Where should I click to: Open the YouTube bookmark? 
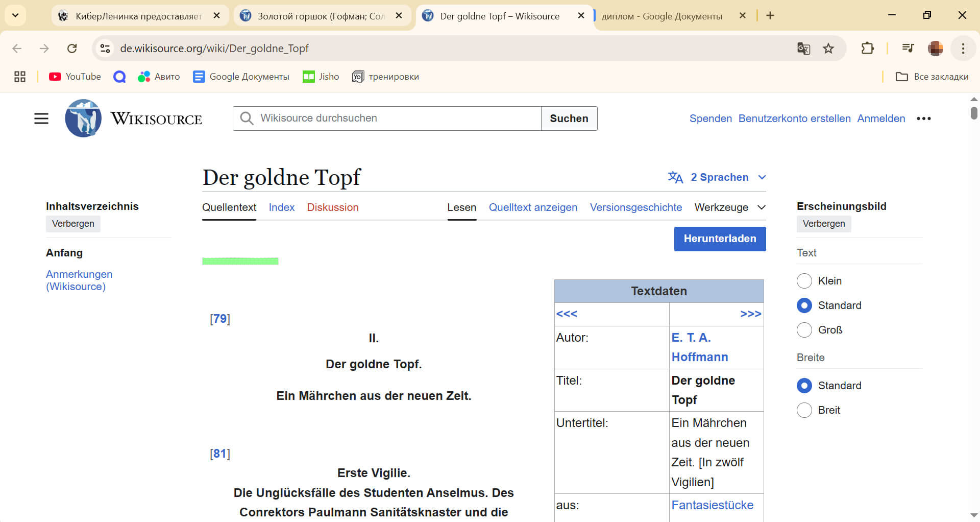[75, 77]
